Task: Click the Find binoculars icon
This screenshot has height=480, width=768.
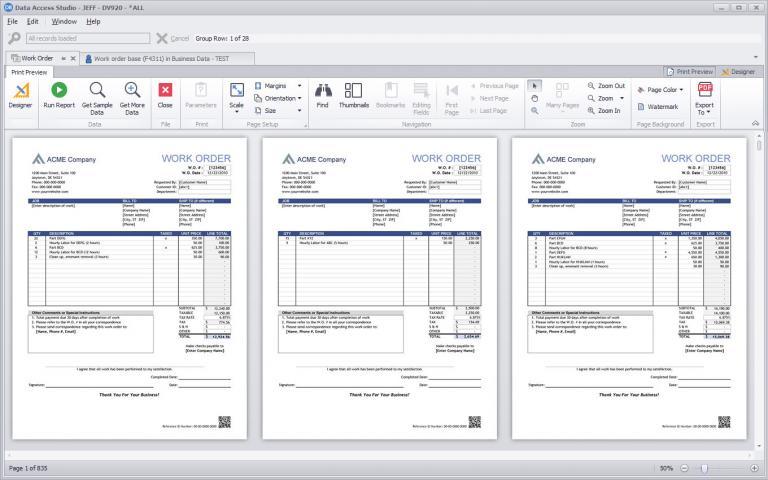Action: coord(323,90)
